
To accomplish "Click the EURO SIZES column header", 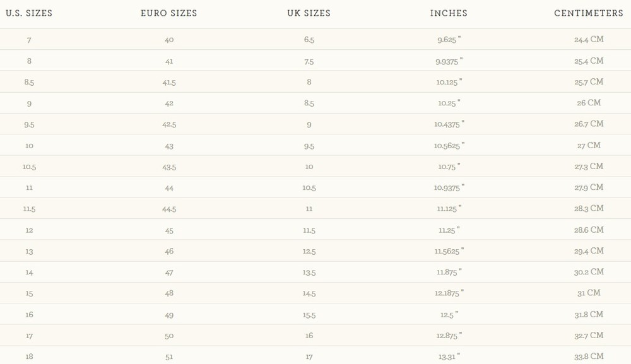I will (x=169, y=13).
